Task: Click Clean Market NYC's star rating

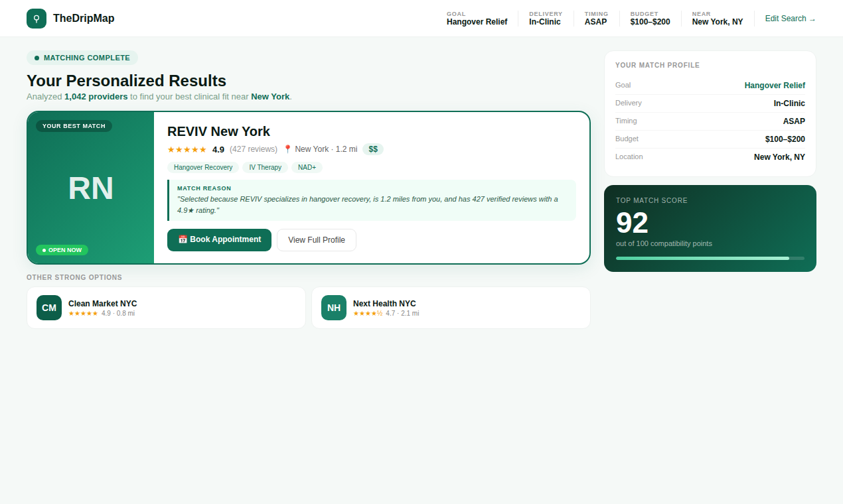Action: [x=83, y=313]
